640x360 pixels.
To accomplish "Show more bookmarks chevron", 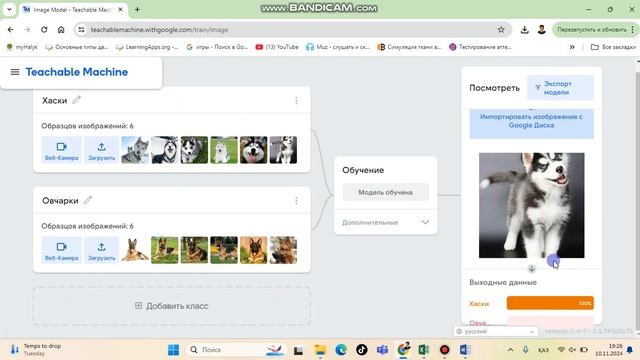I will (x=572, y=47).
